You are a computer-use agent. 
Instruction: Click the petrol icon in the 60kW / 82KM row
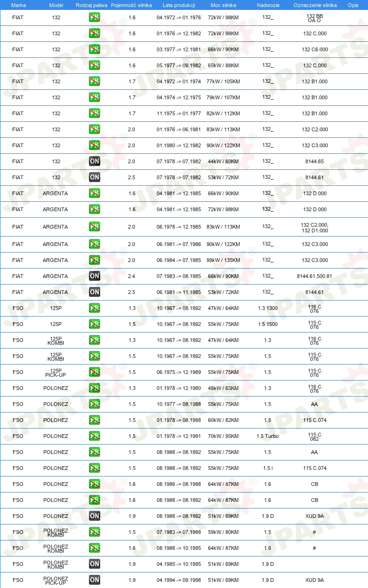pyautogui.click(x=95, y=420)
